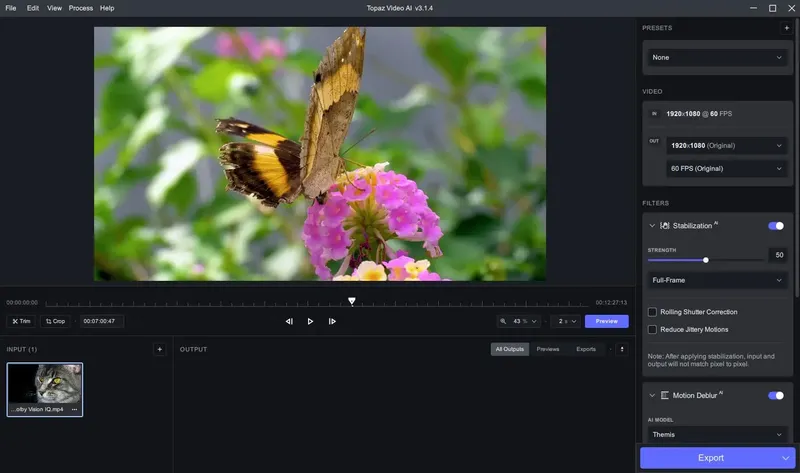This screenshot has width=800, height=473.
Task: Open options for olby Vision IQ.mp4 thumbnail
Action: [x=74, y=409]
